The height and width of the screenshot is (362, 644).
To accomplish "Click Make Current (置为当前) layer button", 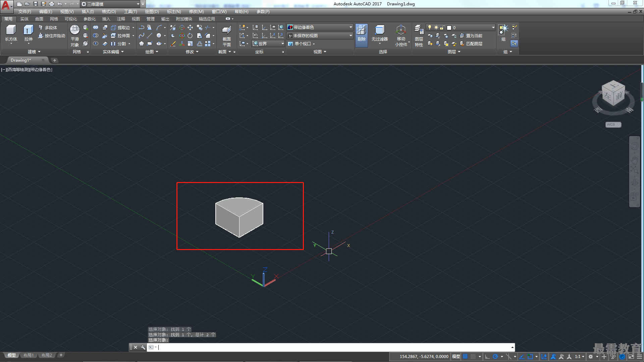I will click(x=471, y=36).
